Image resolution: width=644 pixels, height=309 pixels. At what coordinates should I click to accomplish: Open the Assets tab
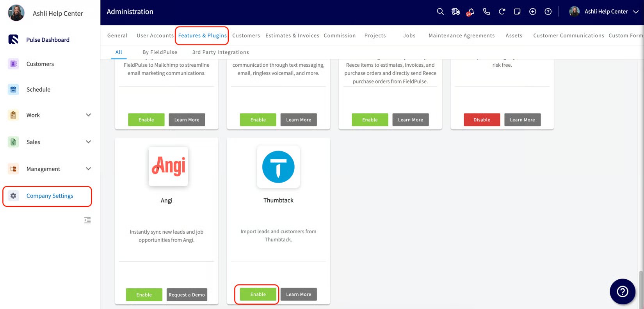tap(514, 36)
